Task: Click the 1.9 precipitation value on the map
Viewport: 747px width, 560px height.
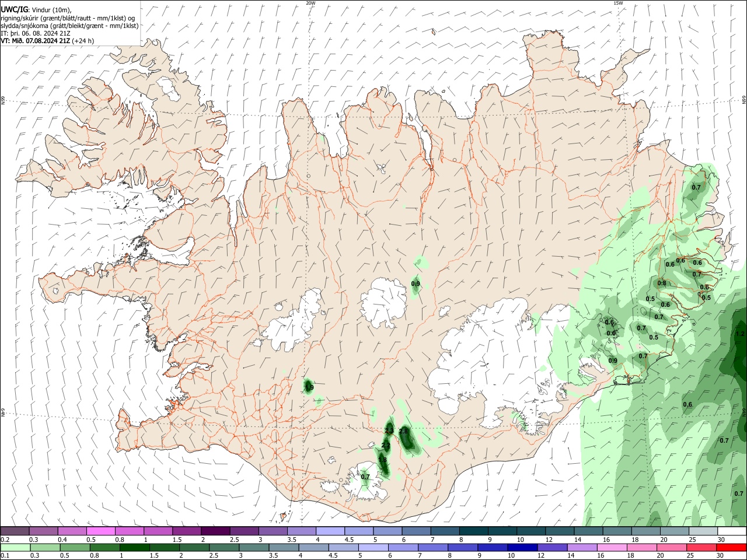Action: click(x=309, y=387)
